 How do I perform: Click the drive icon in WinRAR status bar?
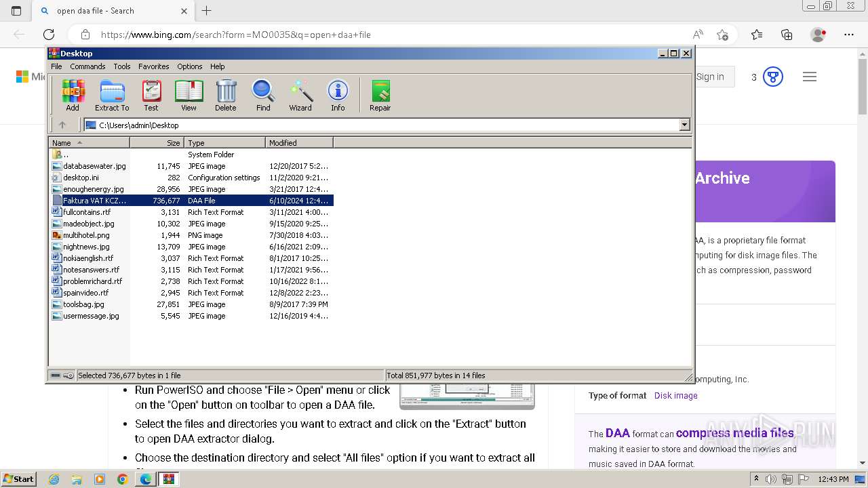56,375
